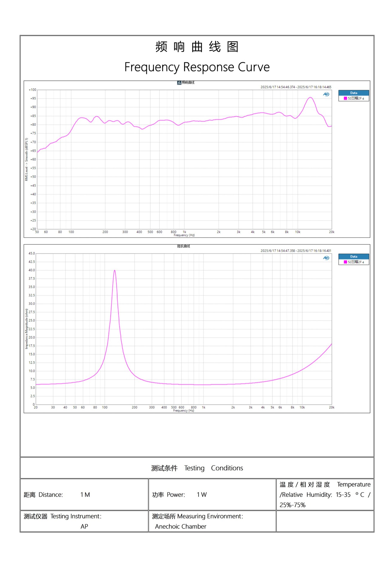Image resolution: width=392 pixels, height=574 pixels.
Task: Select the 52凹帽2F legend entry in the top graph
Action: click(356, 98)
